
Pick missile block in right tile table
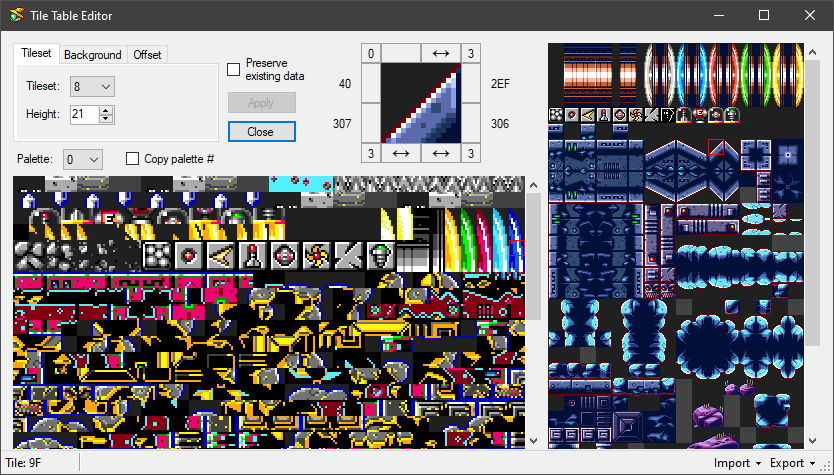pos(604,115)
